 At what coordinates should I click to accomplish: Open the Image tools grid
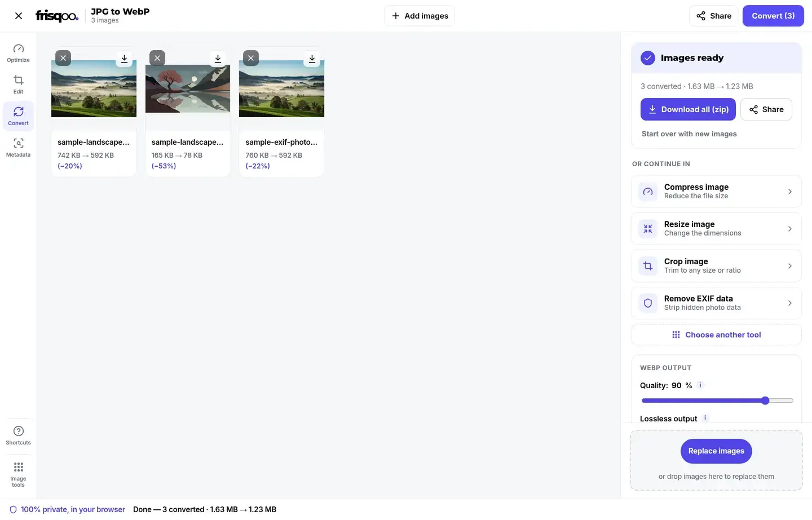click(18, 474)
